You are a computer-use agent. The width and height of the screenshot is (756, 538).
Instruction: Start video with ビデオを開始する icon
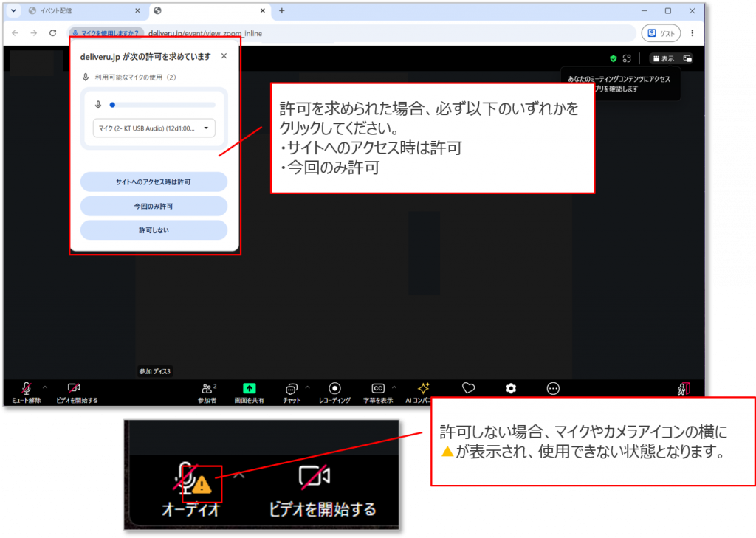75,388
